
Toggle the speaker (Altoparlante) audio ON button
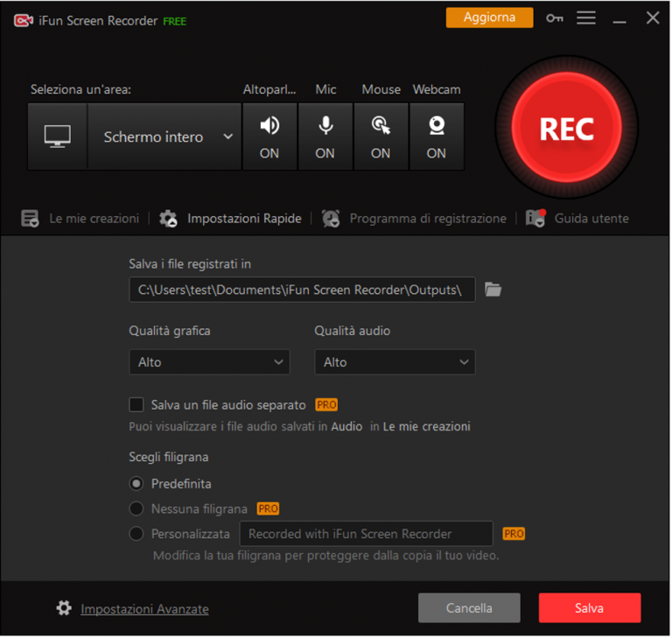269,137
